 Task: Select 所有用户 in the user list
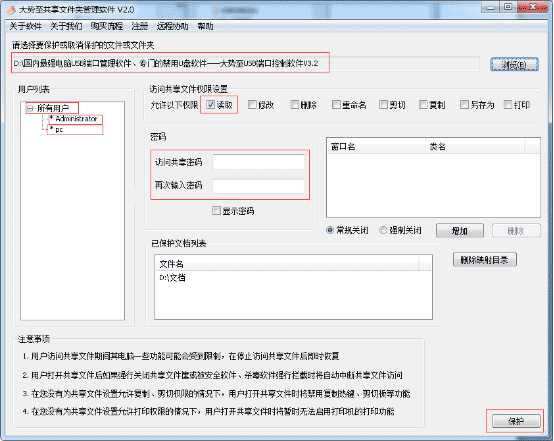pyautogui.click(x=53, y=108)
